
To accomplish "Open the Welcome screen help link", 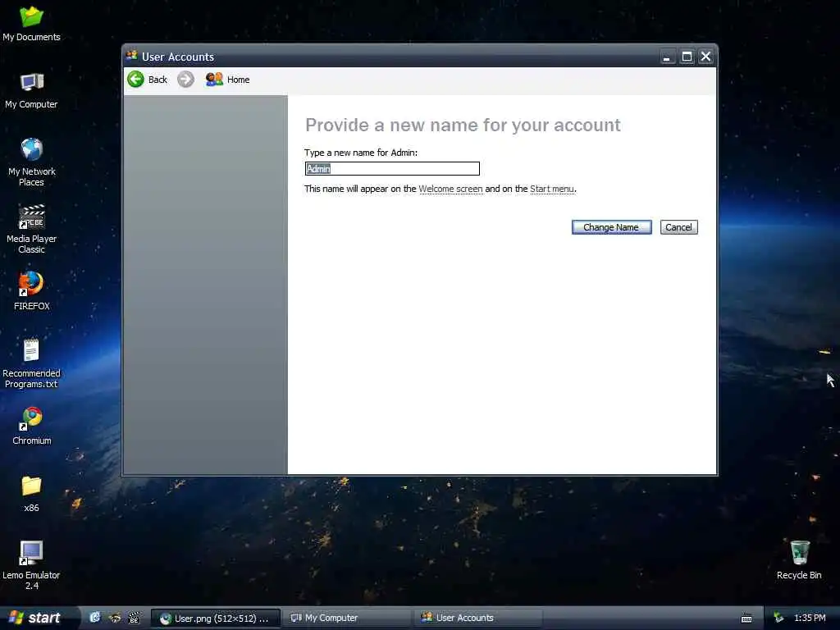I will click(450, 189).
